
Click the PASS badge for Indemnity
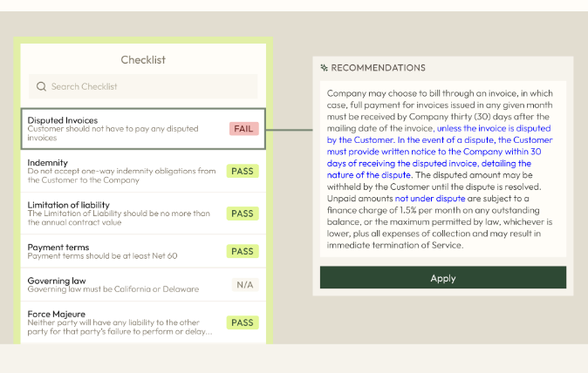[243, 171]
